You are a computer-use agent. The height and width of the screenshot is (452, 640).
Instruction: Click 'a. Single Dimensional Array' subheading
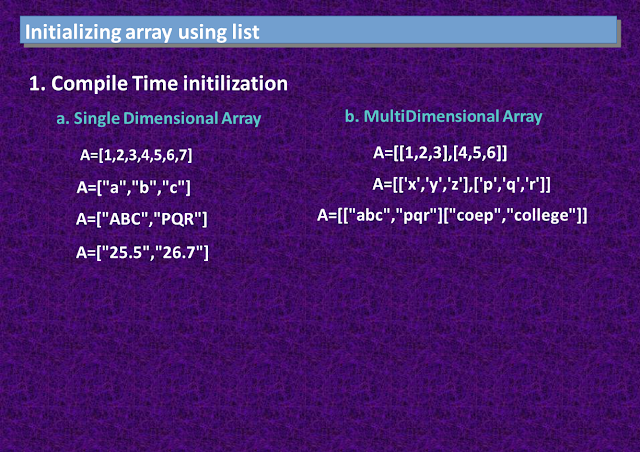tap(159, 119)
